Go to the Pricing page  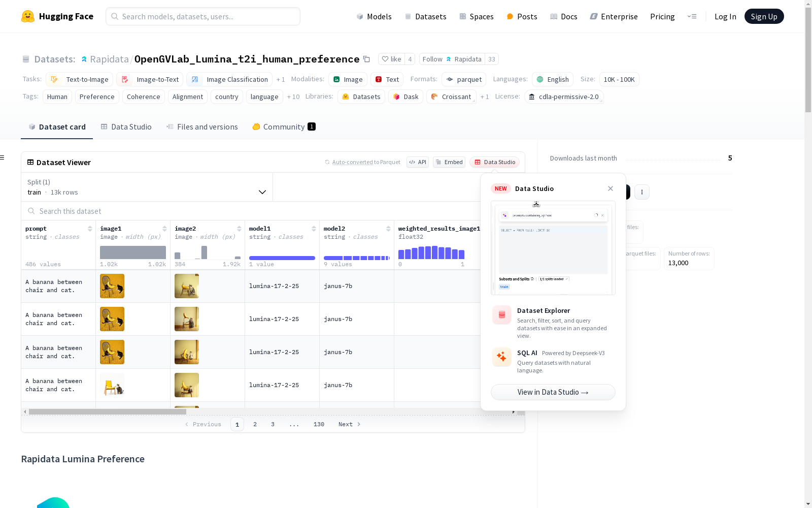pyautogui.click(x=662, y=16)
